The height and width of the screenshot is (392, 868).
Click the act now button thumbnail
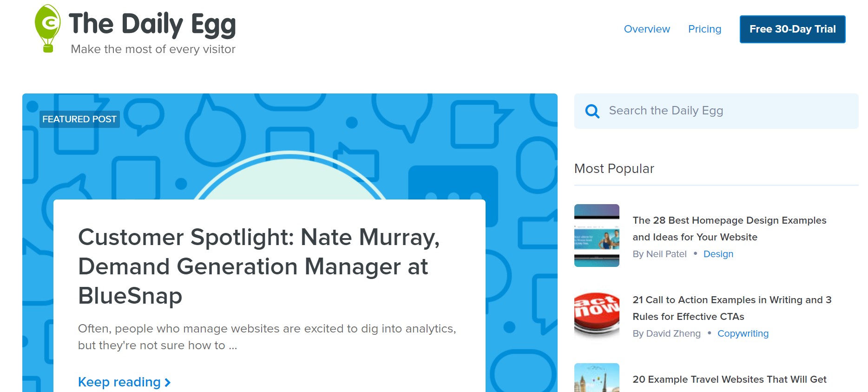pos(597,315)
